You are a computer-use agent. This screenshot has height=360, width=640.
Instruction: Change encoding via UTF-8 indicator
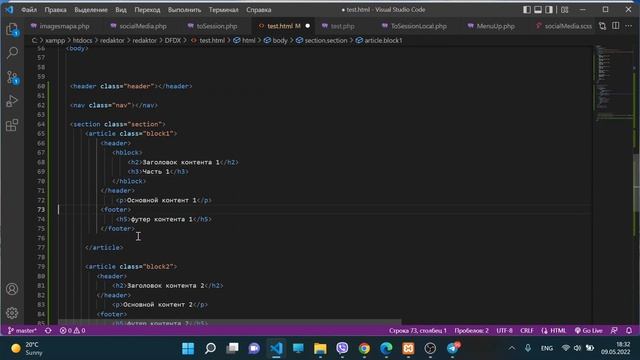coord(504,331)
